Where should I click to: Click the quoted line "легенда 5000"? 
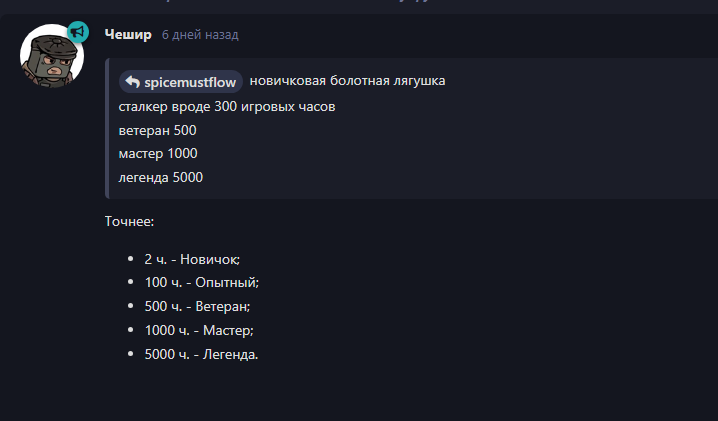point(160,178)
